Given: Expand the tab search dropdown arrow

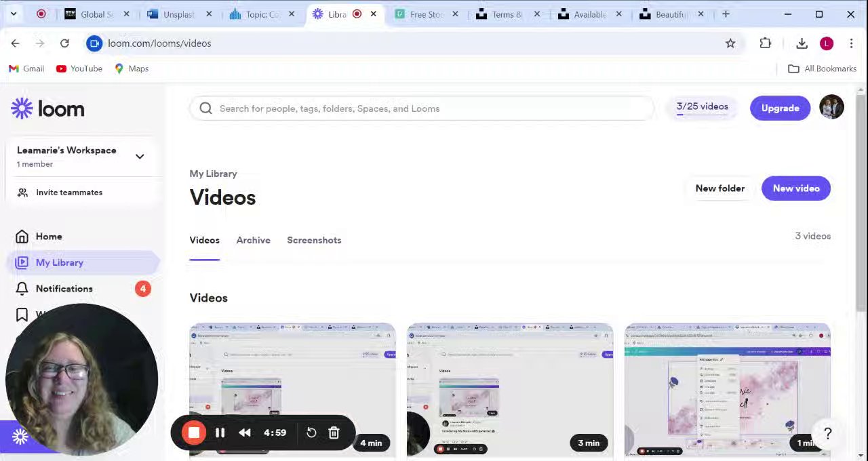Looking at the screenshot, I should point(14,14).
